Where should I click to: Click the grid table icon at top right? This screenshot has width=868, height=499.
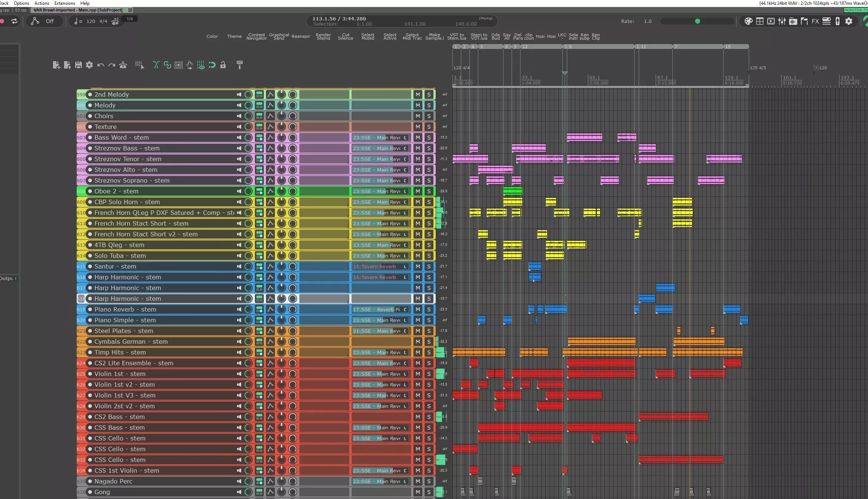tap(759, 21)
